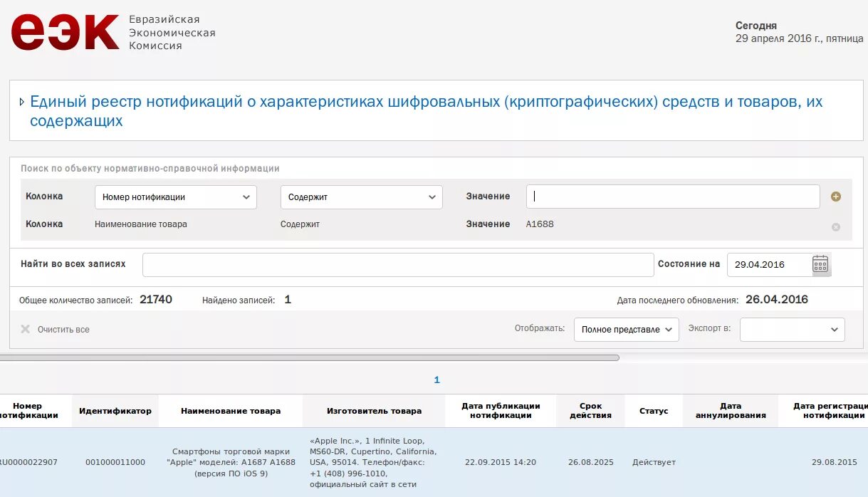
Task: Focus the Найти во всех записях field
Action: pyautogui.click(x=398, y=265)
